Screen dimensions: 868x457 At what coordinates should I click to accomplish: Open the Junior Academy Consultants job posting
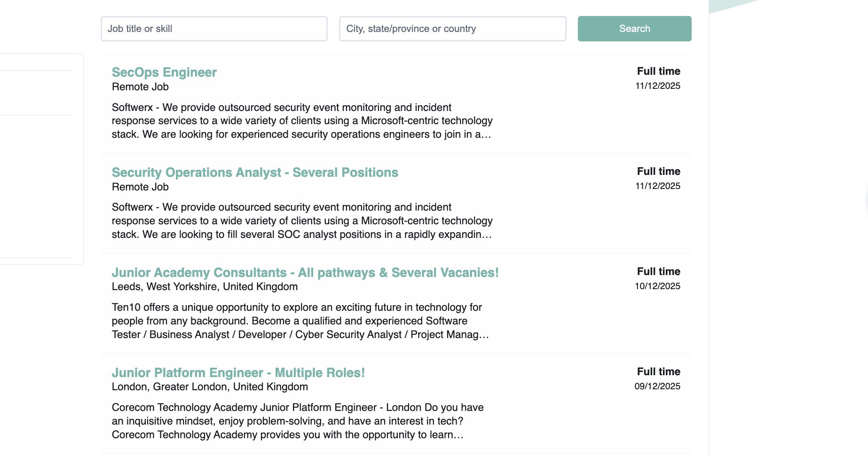[305, 273]
